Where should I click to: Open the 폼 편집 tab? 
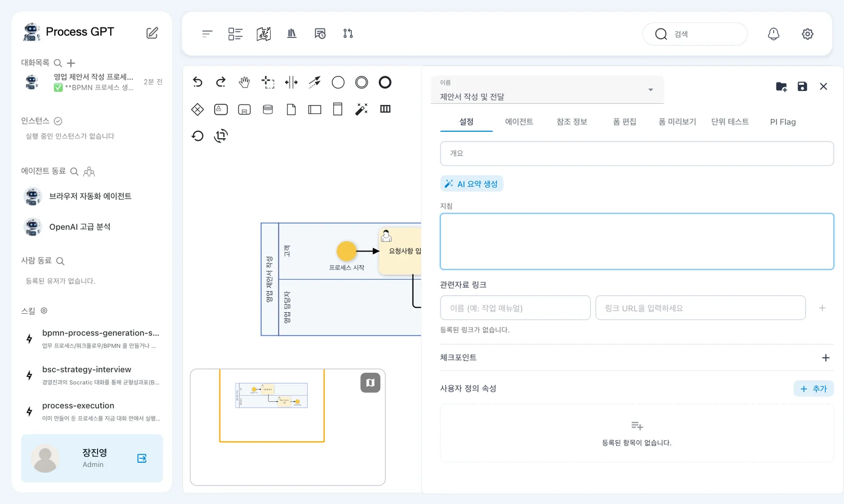[x=625, y=122]
